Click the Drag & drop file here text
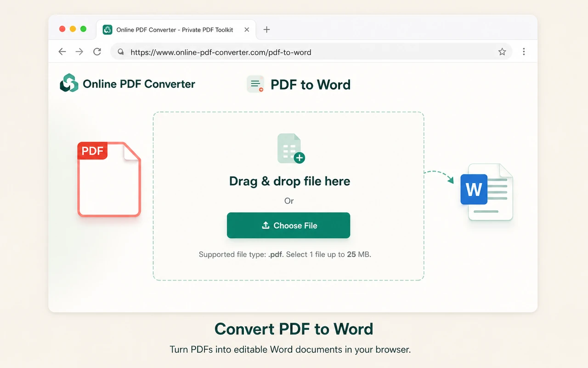 [x=289, y=181]
